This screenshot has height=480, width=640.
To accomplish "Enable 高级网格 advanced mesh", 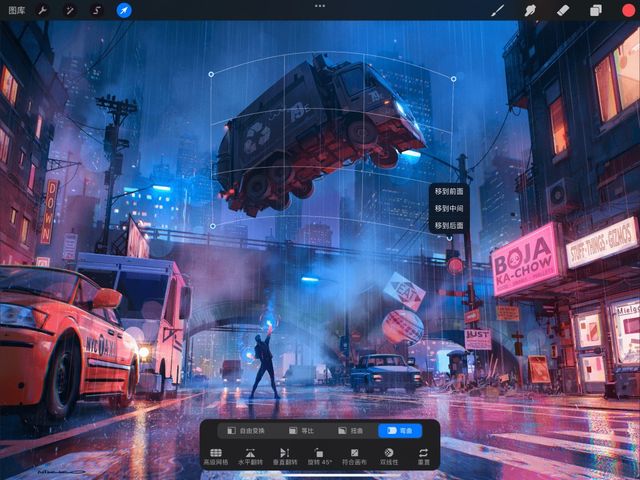I will click(216, 457).
